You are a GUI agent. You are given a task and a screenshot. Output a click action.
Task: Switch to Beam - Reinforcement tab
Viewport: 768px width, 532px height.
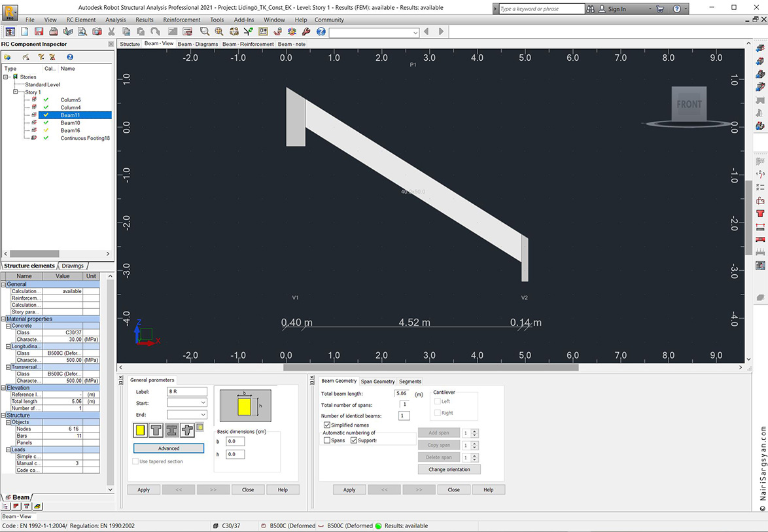(x=249, y=44)
